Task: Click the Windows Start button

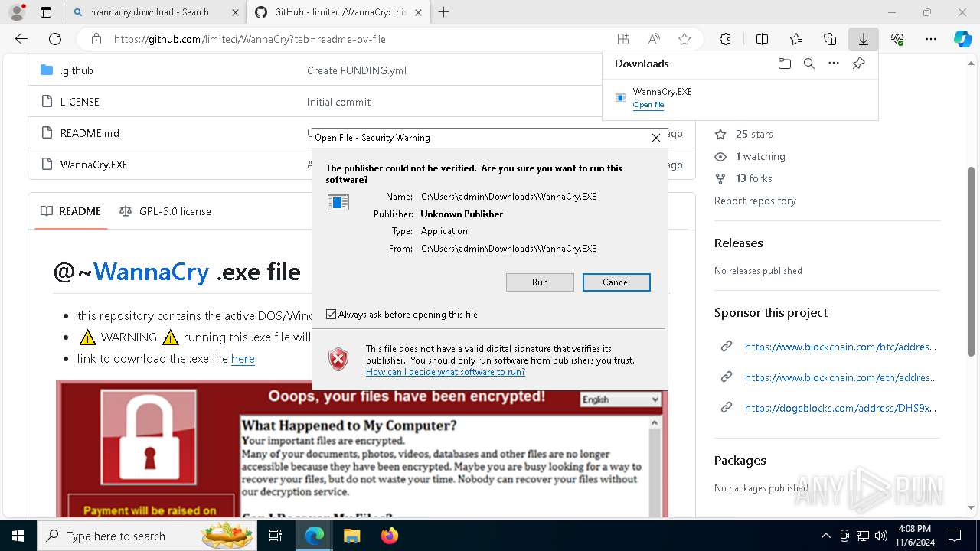Action: 18,536
